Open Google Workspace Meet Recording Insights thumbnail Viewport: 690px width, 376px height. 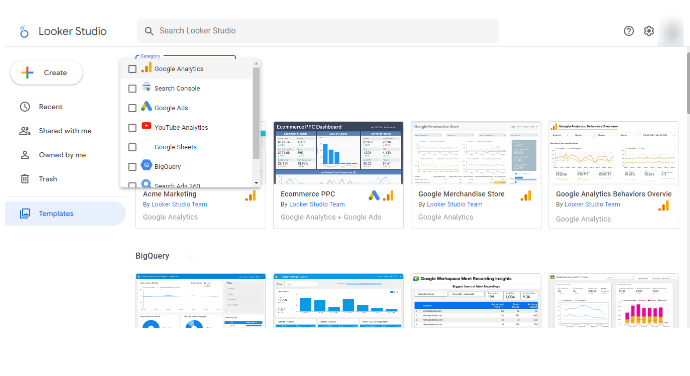tap(476, 301)
